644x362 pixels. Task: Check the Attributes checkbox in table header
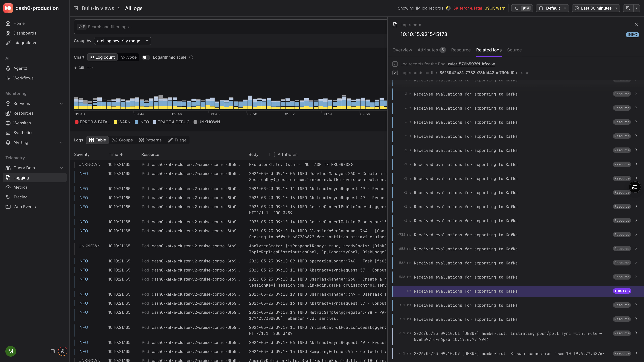coord(272,154)
